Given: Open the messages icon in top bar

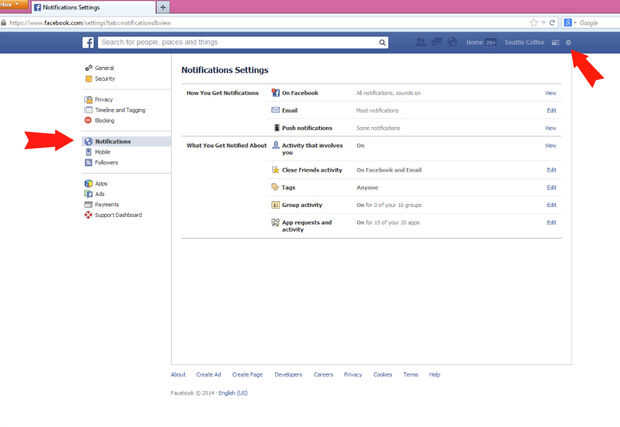Looking at the screenshot, I should point(437,42).
